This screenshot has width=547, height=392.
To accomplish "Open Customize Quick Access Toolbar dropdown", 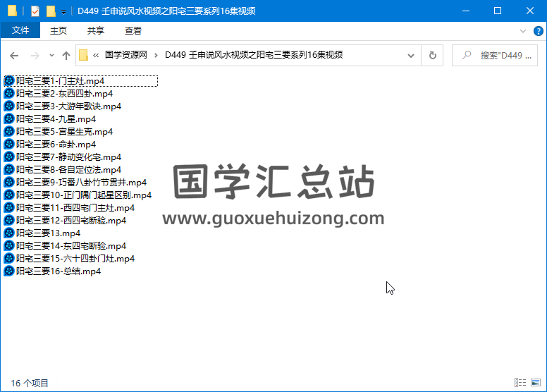I will pos(63,12).
